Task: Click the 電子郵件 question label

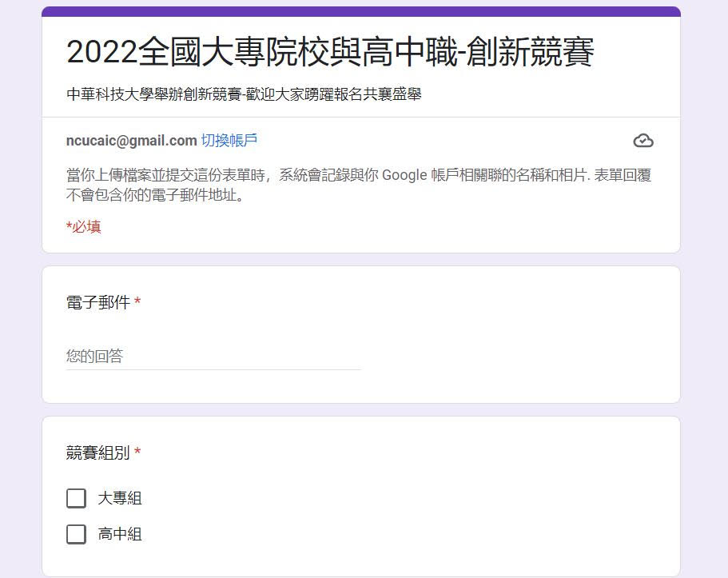Action: pos(98,302)
